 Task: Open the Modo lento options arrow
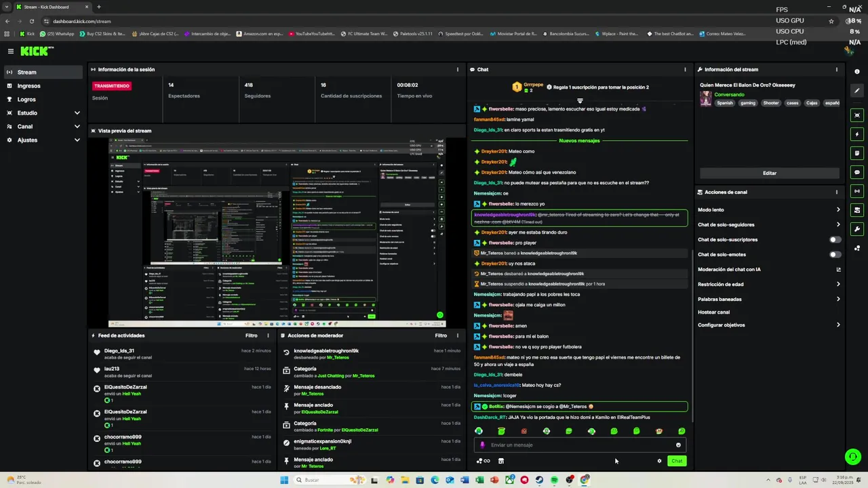(838, 209)
